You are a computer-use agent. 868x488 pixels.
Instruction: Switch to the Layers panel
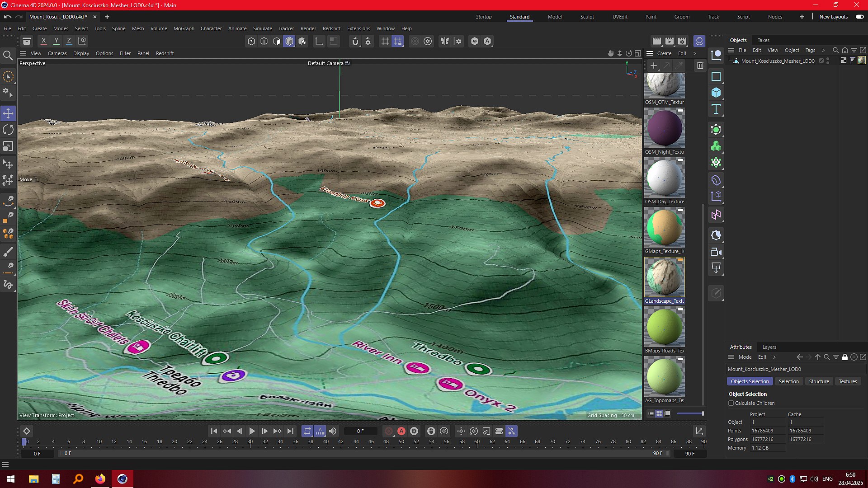point(769,347)
